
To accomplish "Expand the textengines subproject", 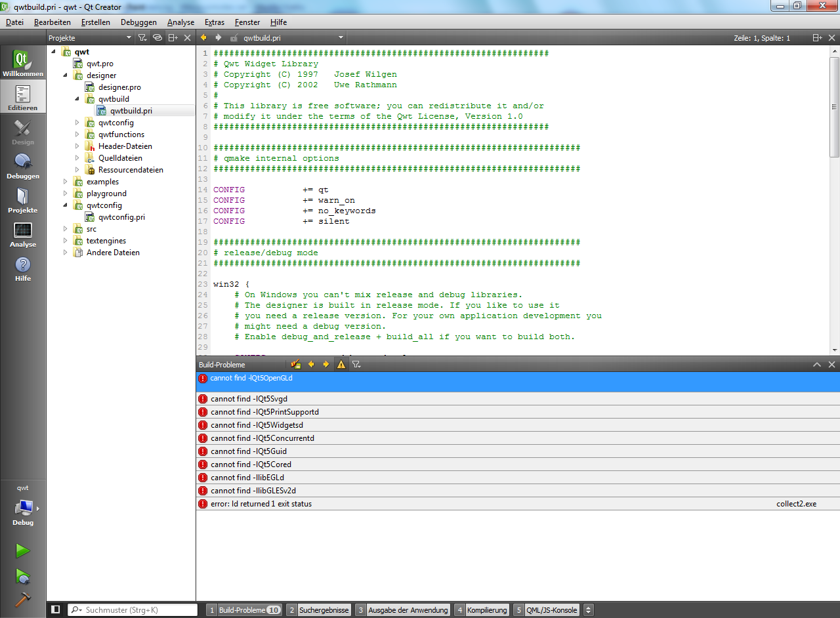I will 64,241.
